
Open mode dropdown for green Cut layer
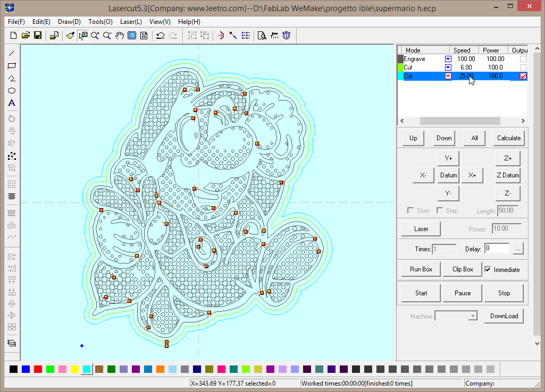pos(448,67)
